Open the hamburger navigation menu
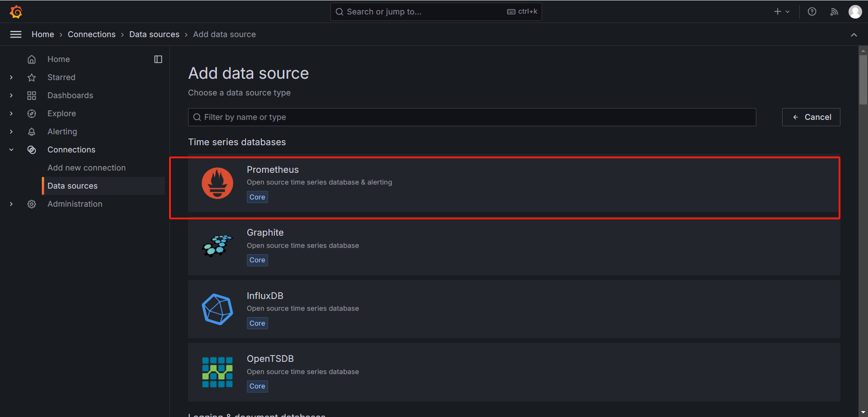The width and height of the screenshot is (868, 417). coord(16,34)
